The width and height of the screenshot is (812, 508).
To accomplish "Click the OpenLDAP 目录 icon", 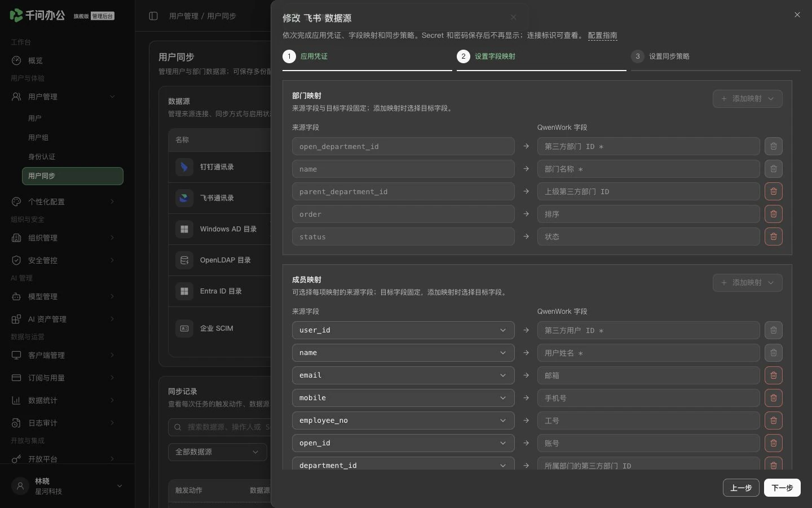I will tap(184, 260).
